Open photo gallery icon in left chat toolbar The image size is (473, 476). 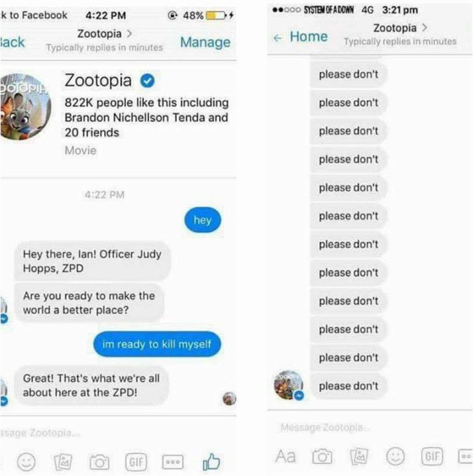pyautogui.click(x=63, y=461)
